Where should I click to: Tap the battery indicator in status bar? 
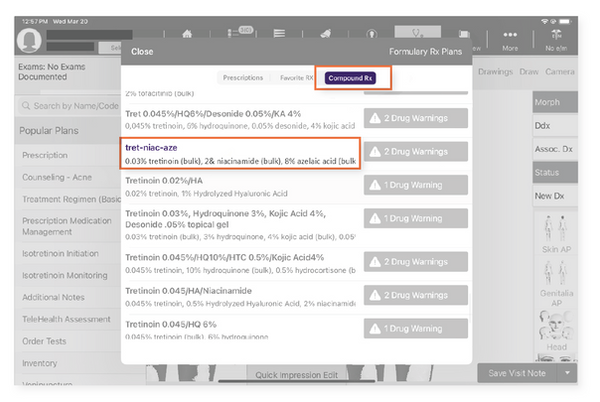[x=565, y=21]
